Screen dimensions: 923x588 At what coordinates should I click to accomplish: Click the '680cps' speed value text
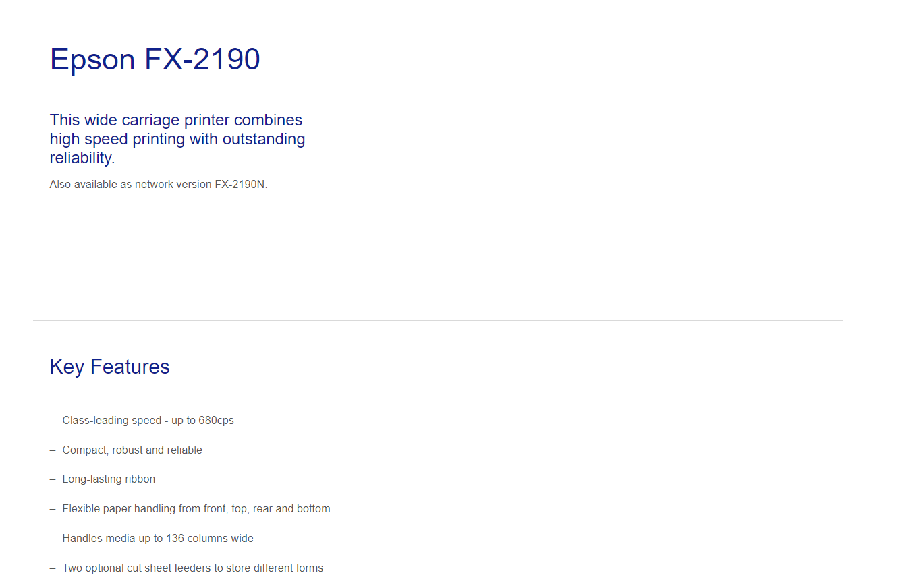(216, 421)
